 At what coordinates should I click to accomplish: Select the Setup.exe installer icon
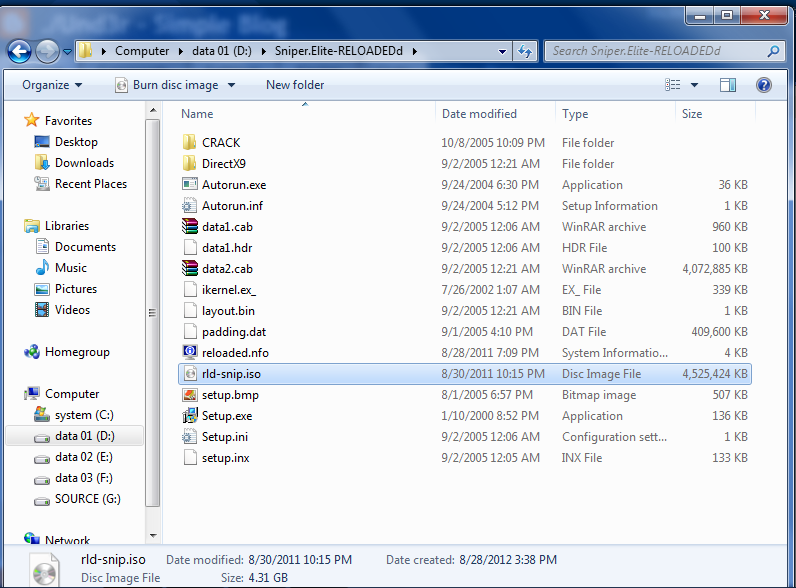click(189, 415)
